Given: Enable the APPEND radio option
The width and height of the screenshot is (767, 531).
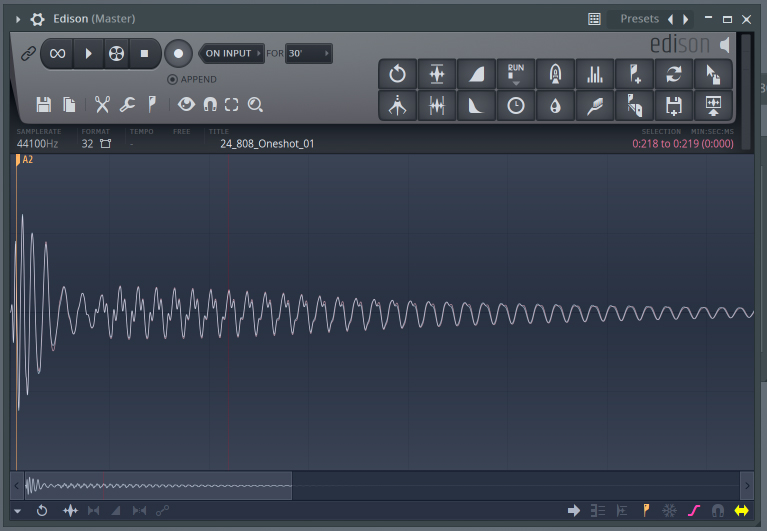Looking at the screenshot, I should [x=192, y=79].
